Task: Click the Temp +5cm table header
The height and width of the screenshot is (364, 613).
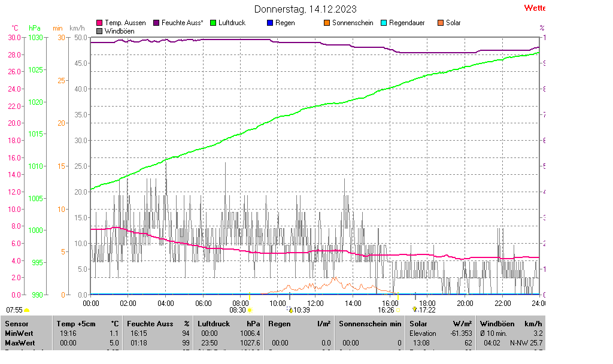Action: pyautogui.click(x=75, y=323)
